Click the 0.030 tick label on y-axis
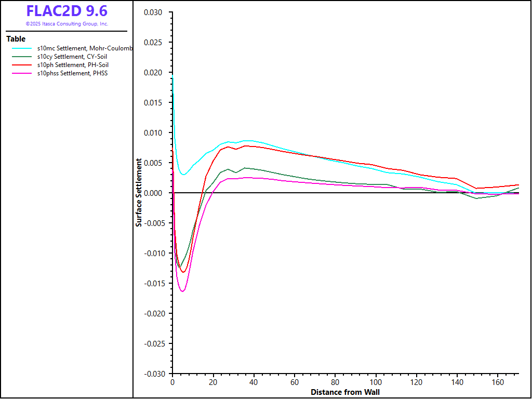 154,12
